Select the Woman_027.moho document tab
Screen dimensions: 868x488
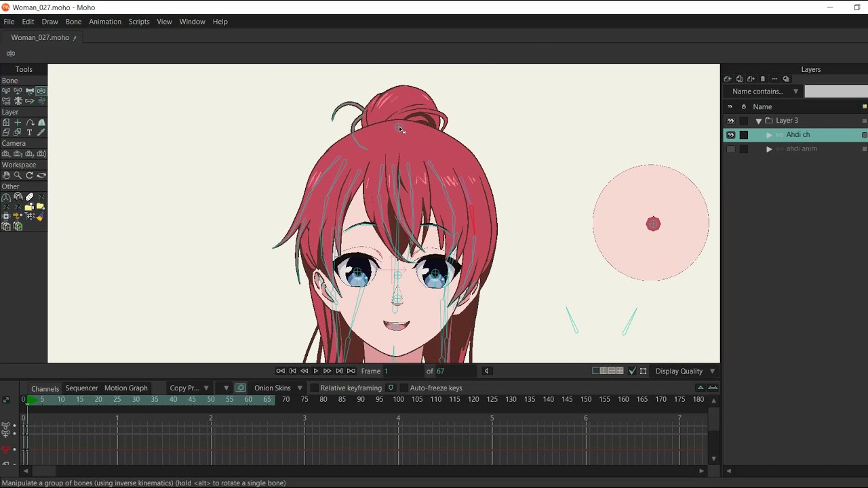click(x=40, y=37)
